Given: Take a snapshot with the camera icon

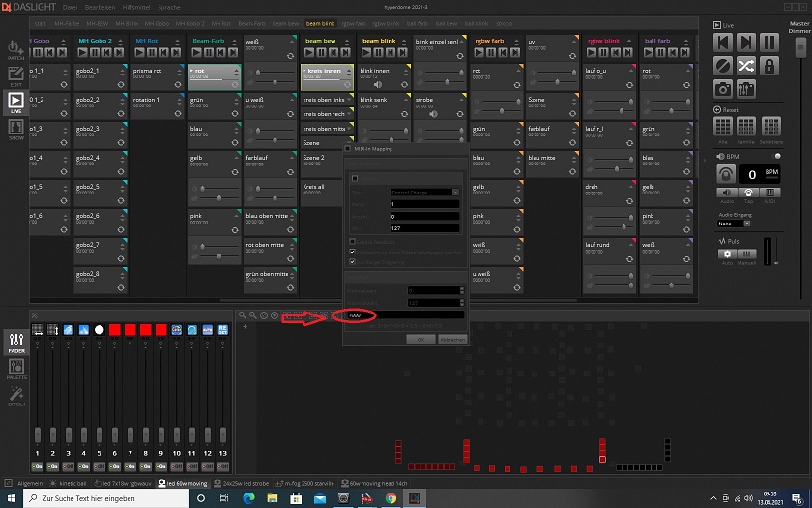Looking at the screenshot, I should point(723,89).
